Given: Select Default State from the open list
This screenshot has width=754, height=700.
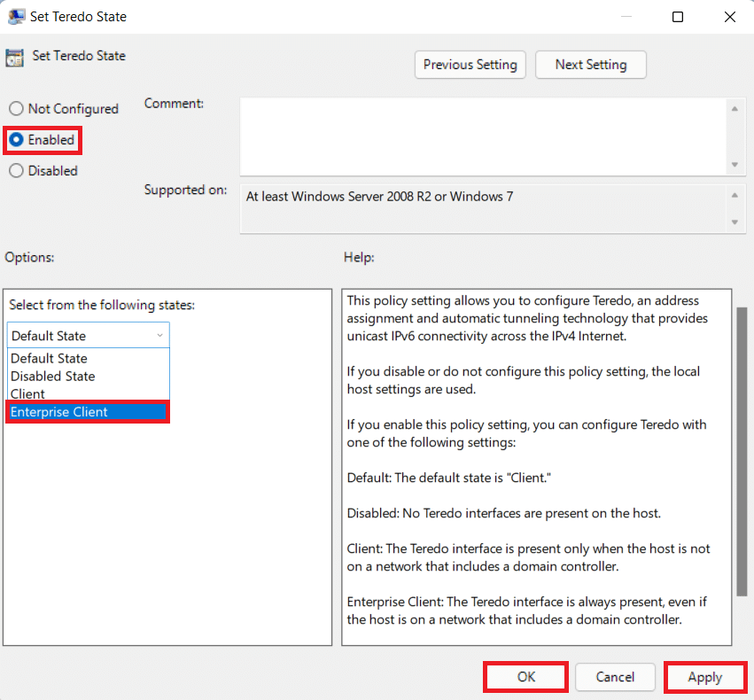Looking at the screenshot, I should click(x=50, y=359).
